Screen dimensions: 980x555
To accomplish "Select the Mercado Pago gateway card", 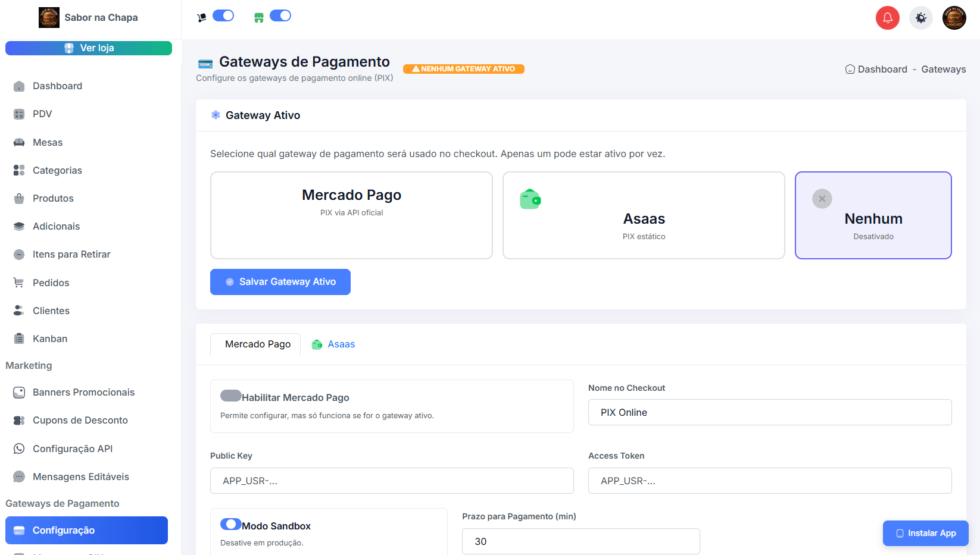I will point(351,215).
